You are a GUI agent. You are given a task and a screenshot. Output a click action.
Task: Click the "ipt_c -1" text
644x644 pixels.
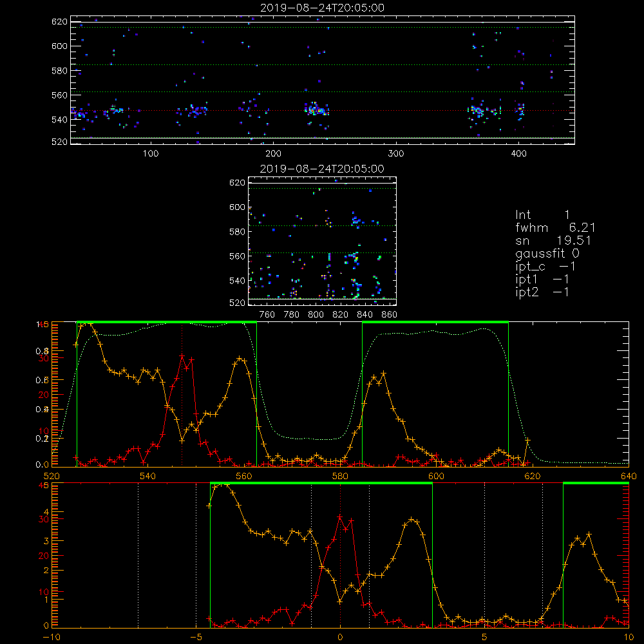click(545, 267)
